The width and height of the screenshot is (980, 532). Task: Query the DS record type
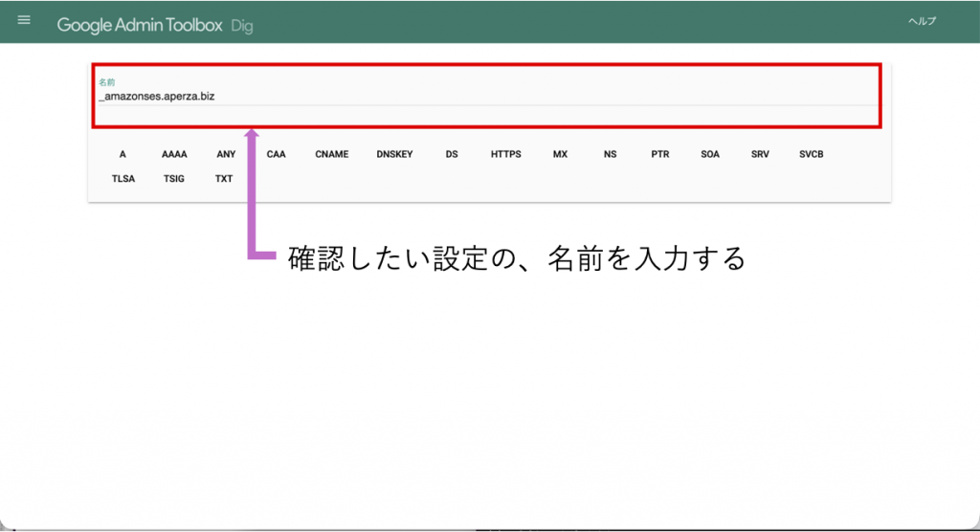tap(452, 154)
